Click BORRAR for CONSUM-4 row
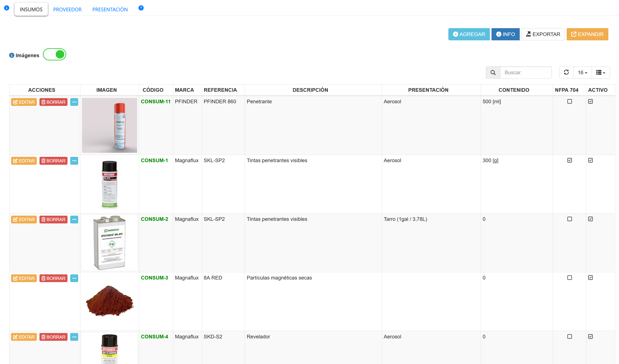The width and height of the screenshot is (619, 364). click(53, 337)
